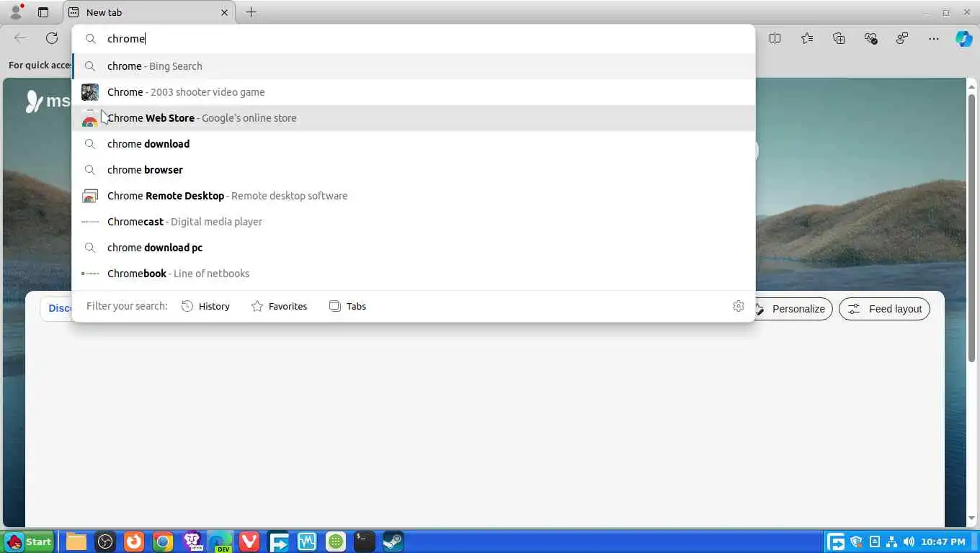Viewport: 980px width, 553px height.
Task: Pick 'Chromecast - Digital media player' suggestion
Action: coord(414,222)
